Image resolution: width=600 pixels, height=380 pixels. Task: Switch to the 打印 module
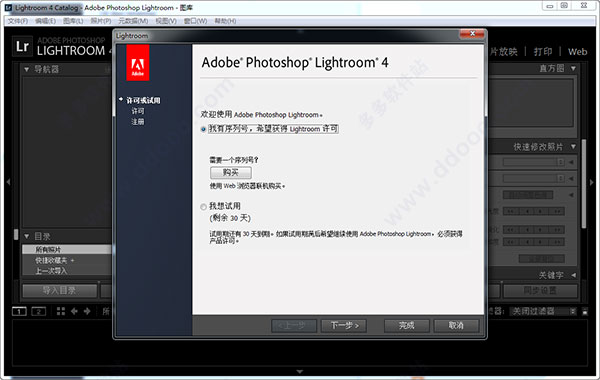(x=543, y=52)
